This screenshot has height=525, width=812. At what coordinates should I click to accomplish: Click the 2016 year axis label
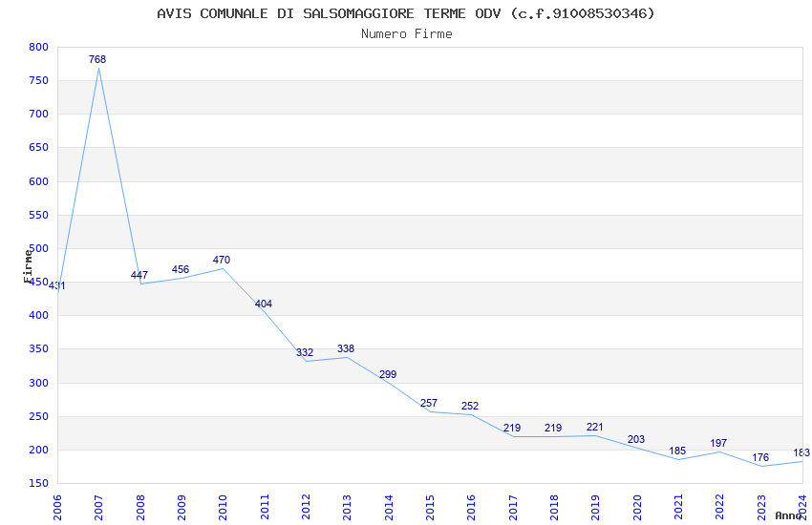click(472, 508)
